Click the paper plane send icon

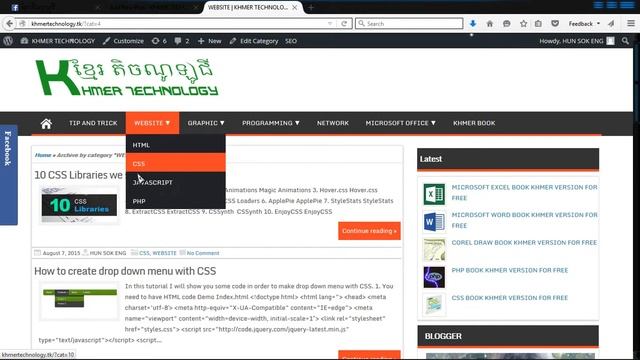tap(611, 24)
